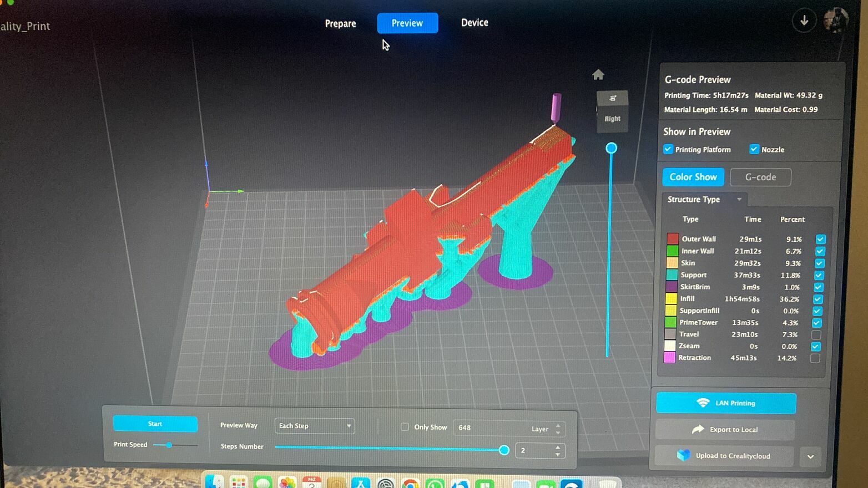
Task: Open WhatsApp from the dock
Action: tap(435, 482)
